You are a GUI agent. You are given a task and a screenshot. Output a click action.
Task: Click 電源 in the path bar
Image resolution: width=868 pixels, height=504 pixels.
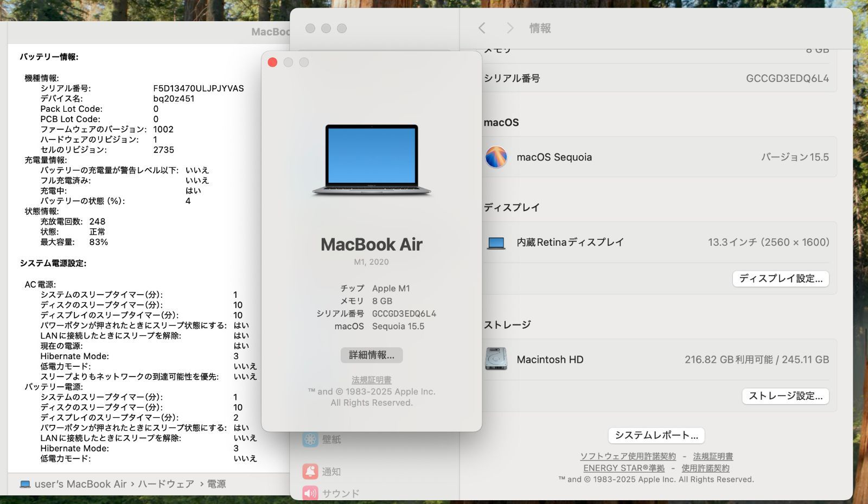click(216, 484)
